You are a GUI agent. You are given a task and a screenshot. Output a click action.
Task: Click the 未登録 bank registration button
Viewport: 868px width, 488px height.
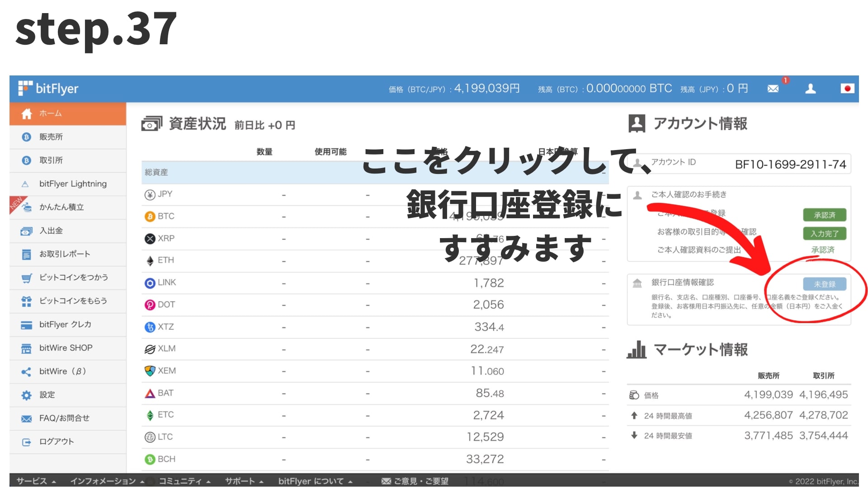point(824,284)
